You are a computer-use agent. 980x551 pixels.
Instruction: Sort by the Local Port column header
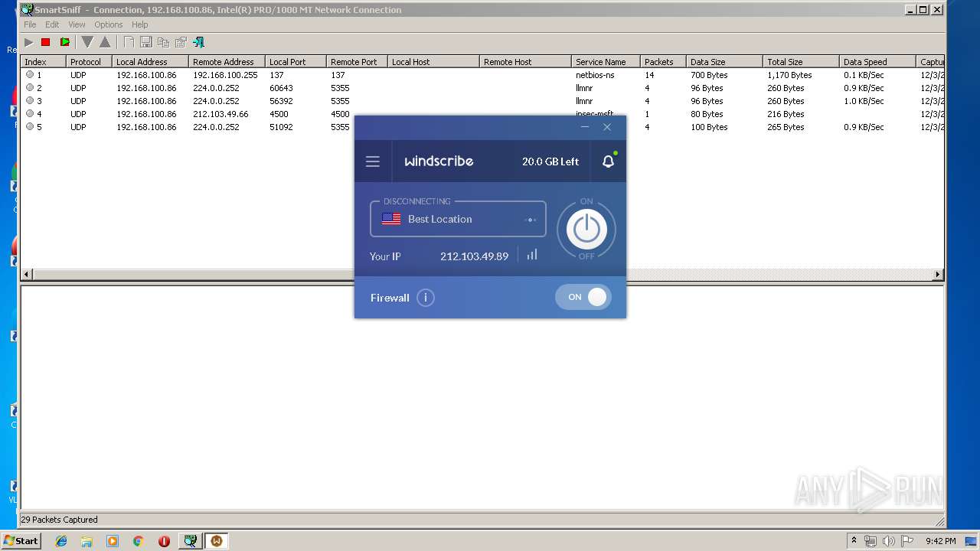(x=296, y=62)
